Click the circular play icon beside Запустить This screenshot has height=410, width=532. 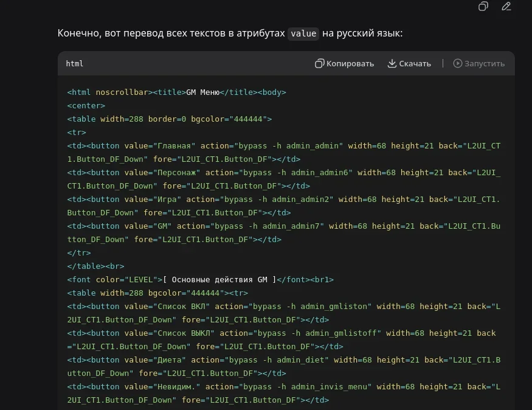point(457,63)
